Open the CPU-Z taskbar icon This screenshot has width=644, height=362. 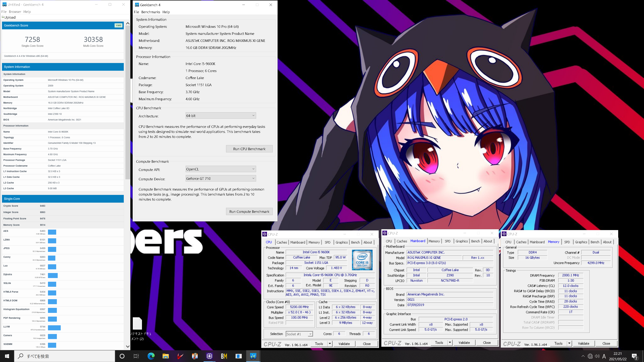[209, 356]
